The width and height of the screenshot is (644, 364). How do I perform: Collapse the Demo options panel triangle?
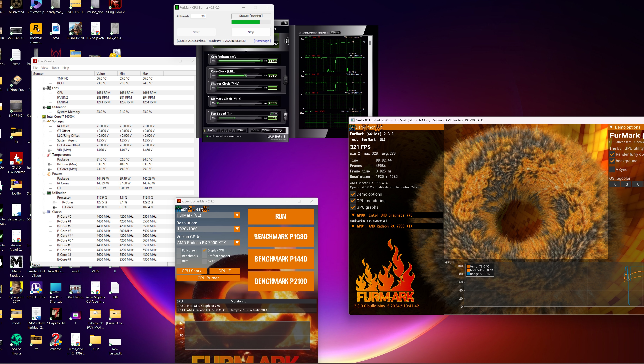click(611, 127)
